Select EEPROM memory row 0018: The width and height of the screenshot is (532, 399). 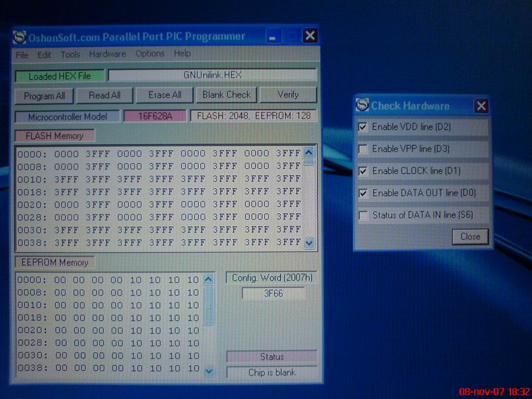tap(108, 318)
